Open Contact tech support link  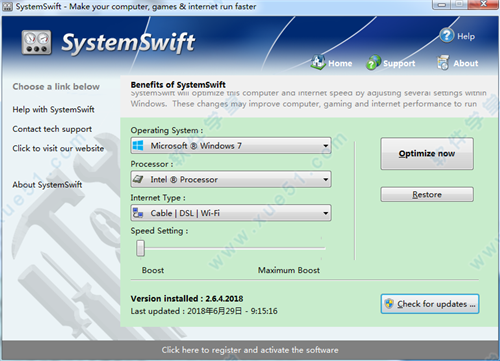(x=52, y=129)
